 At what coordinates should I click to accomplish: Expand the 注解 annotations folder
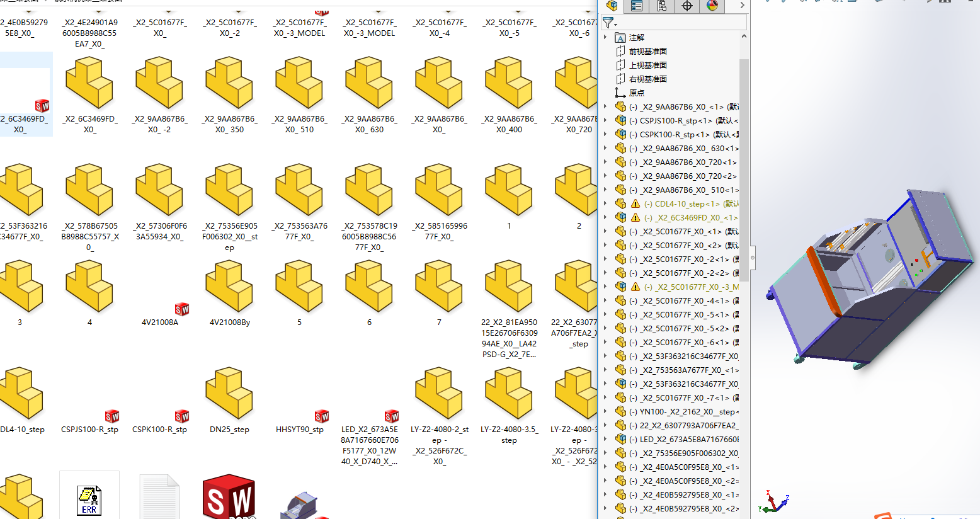pos(605,37)
